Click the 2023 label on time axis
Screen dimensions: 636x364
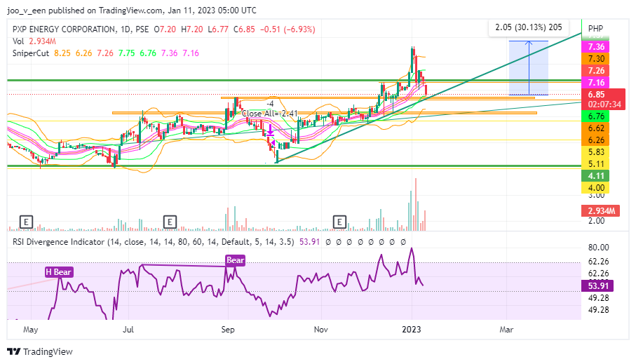(412, 330)
